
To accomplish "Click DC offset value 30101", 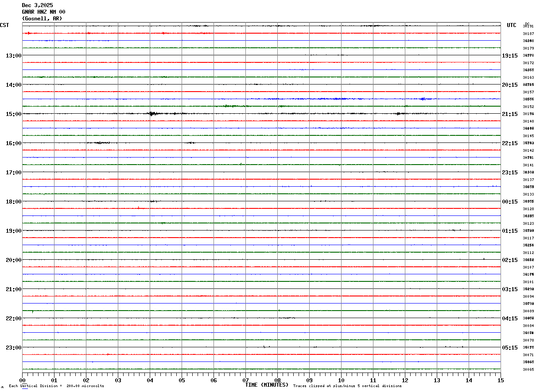I will [x=528, y=282].
